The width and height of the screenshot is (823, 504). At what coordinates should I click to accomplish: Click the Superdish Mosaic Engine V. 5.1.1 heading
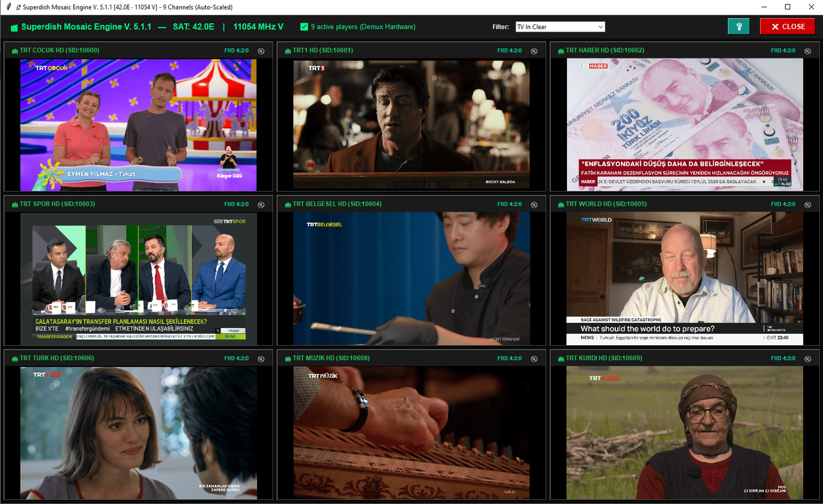pos(86,27)
